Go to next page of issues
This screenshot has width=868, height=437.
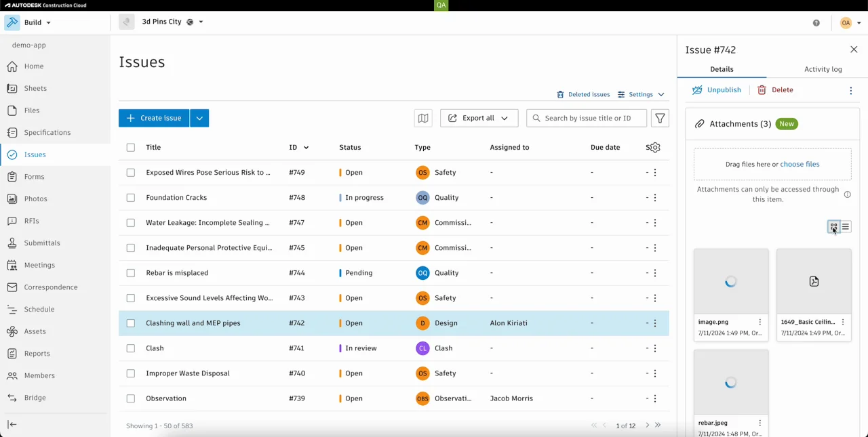648,425
